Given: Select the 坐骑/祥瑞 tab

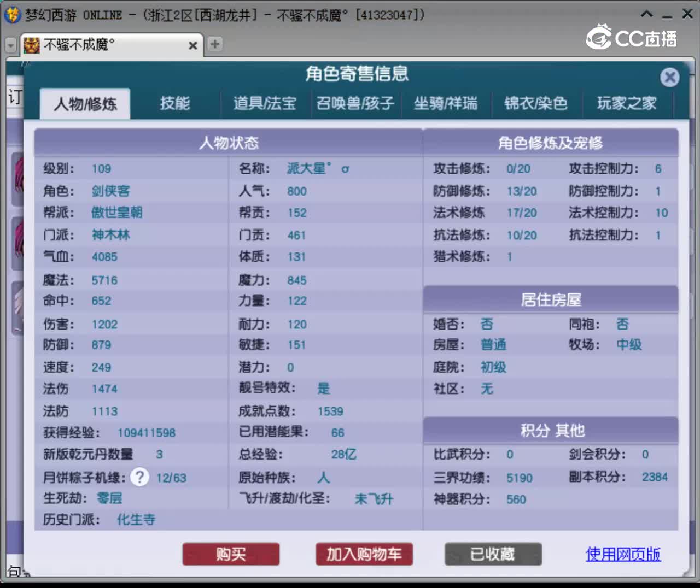Looking at the screenshot, I should click(446, 103).
